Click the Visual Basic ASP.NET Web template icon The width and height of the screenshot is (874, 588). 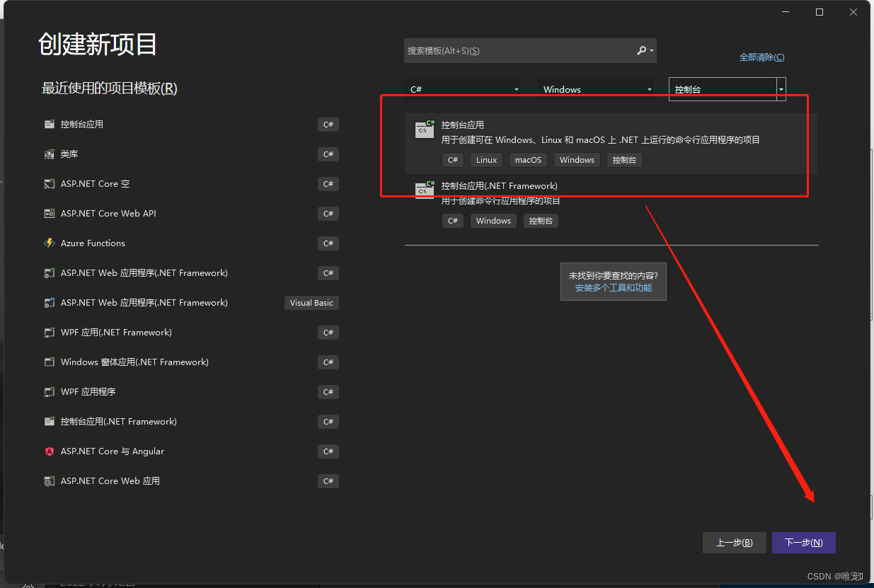50,303
